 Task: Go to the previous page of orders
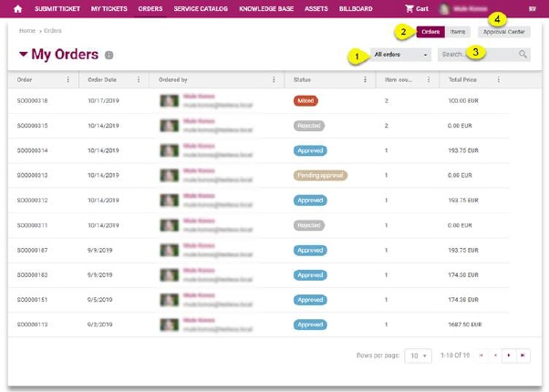pos(493,355)
